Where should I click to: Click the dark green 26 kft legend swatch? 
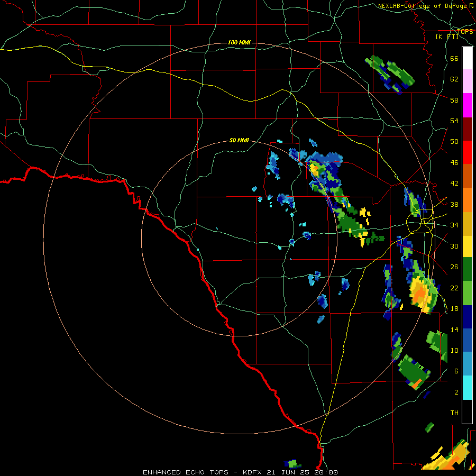(x=467, y=269)
